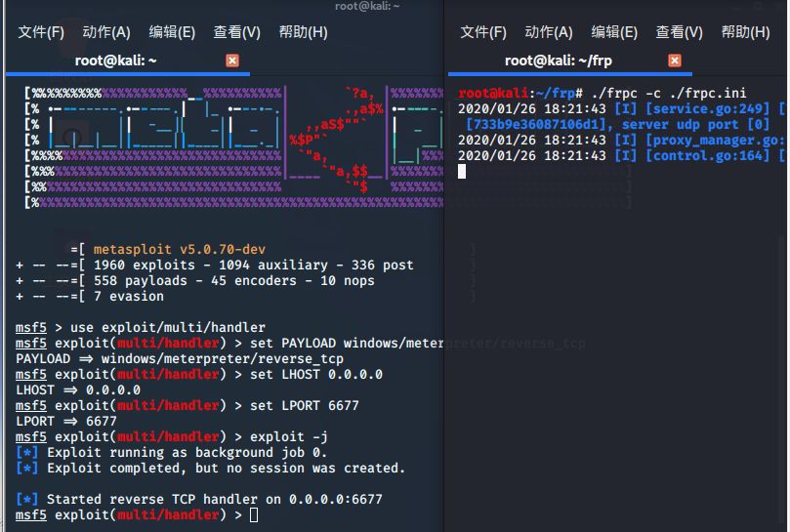The image size is (790, 532).
Task: Open 帮助(H) menu in left terminal
Action: (x=304, y=32)
